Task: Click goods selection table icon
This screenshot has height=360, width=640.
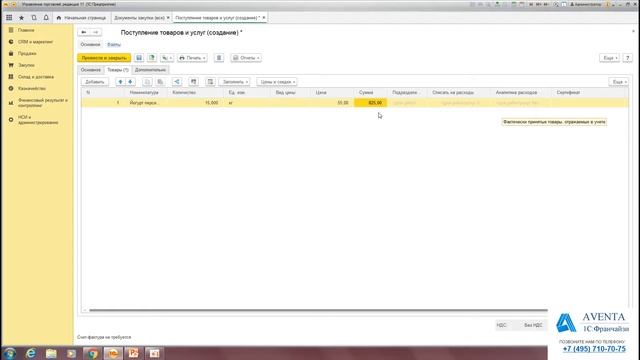Action: [210, 82]
